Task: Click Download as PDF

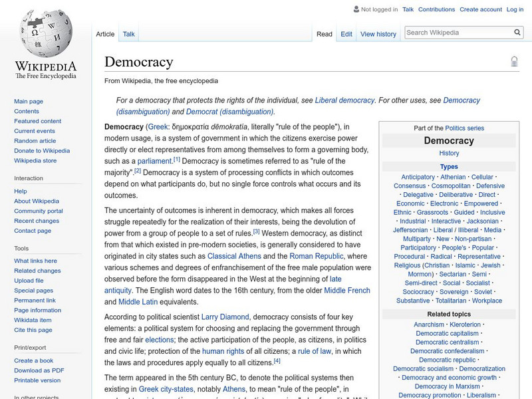Action: pyautogui.click(x=39, y=370)
